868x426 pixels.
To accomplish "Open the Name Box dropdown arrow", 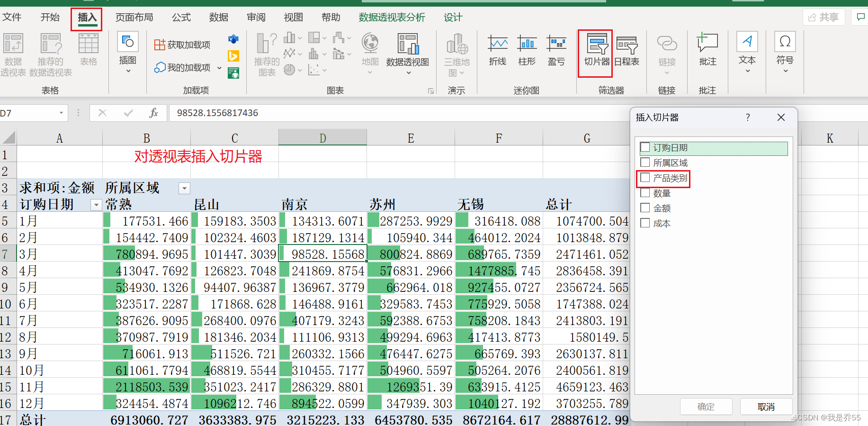I will click(x=61, y=113).
